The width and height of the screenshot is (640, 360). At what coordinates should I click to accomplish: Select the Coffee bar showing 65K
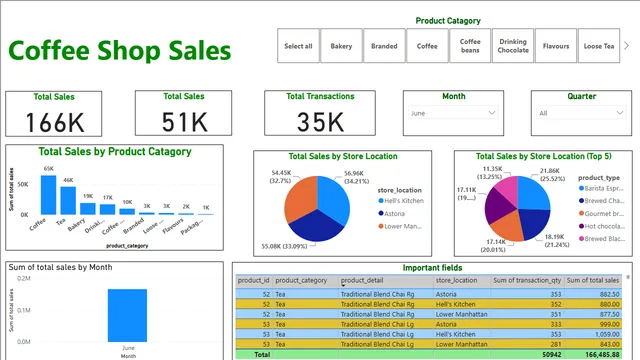pos(49,195)
